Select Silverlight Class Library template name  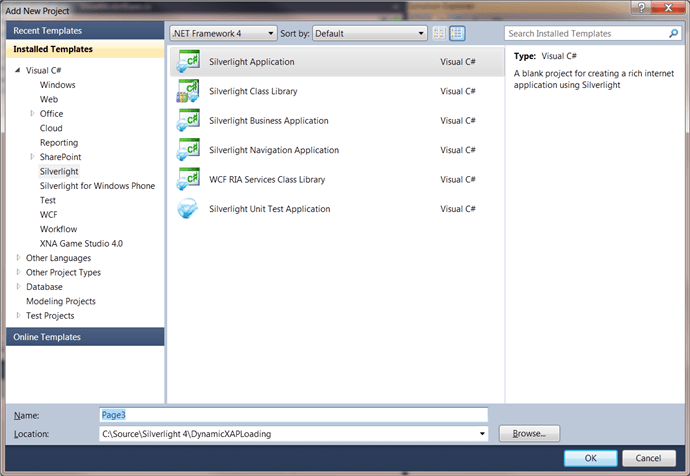tap(253, 92)
